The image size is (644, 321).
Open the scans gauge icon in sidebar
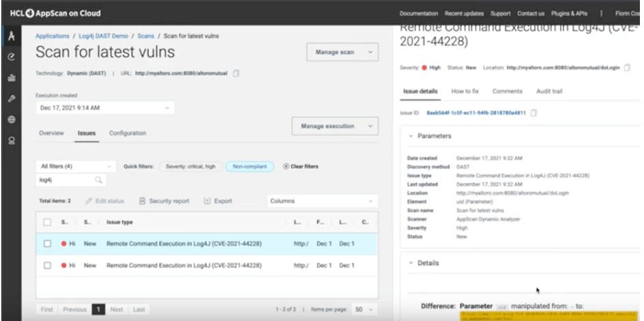point(11,57)
